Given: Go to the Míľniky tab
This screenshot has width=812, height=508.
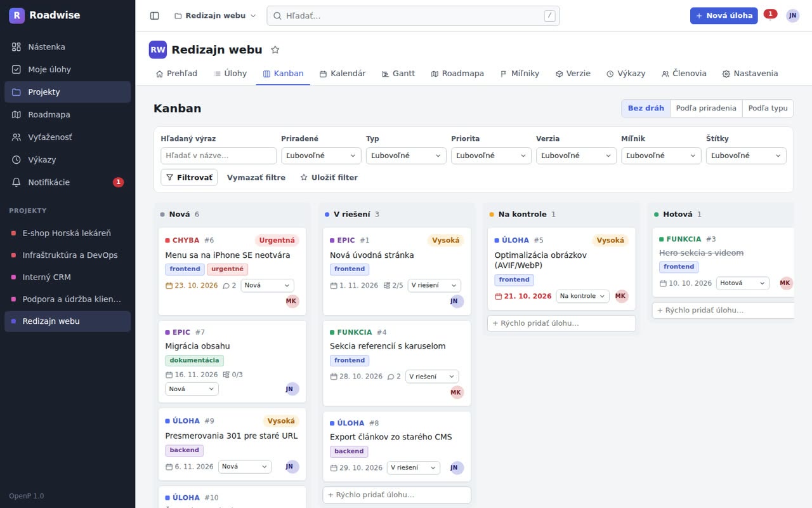Looking at the screenshot, I should (520, 74).
